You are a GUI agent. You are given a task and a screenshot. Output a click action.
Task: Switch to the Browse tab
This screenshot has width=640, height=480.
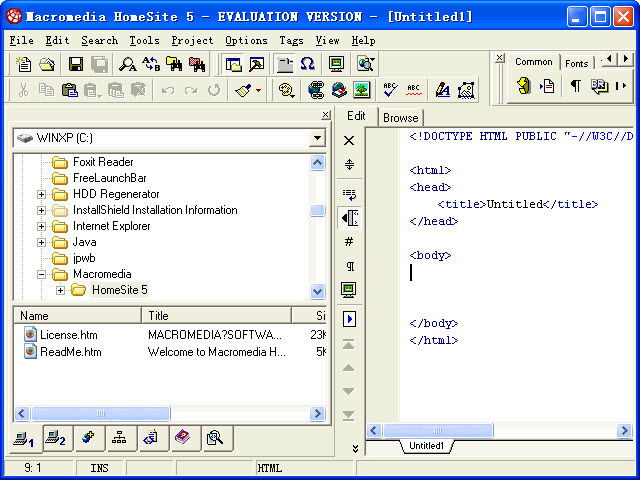click(x=400, y=118)
